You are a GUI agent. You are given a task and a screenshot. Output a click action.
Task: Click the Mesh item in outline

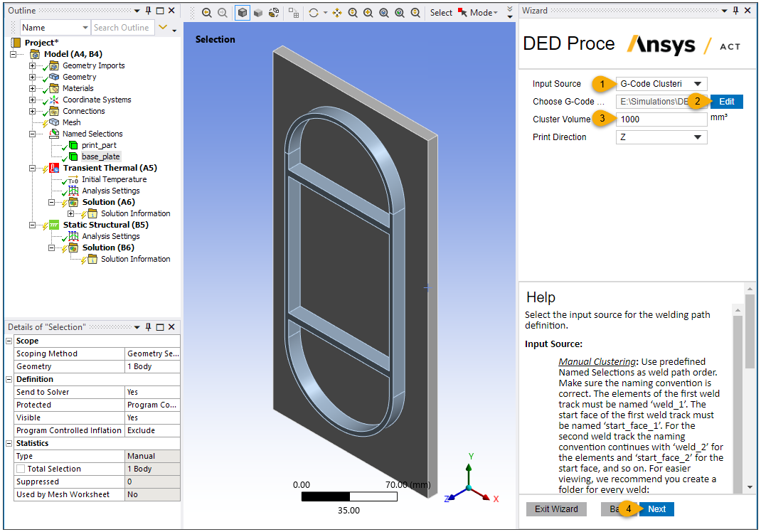(71, 122)
